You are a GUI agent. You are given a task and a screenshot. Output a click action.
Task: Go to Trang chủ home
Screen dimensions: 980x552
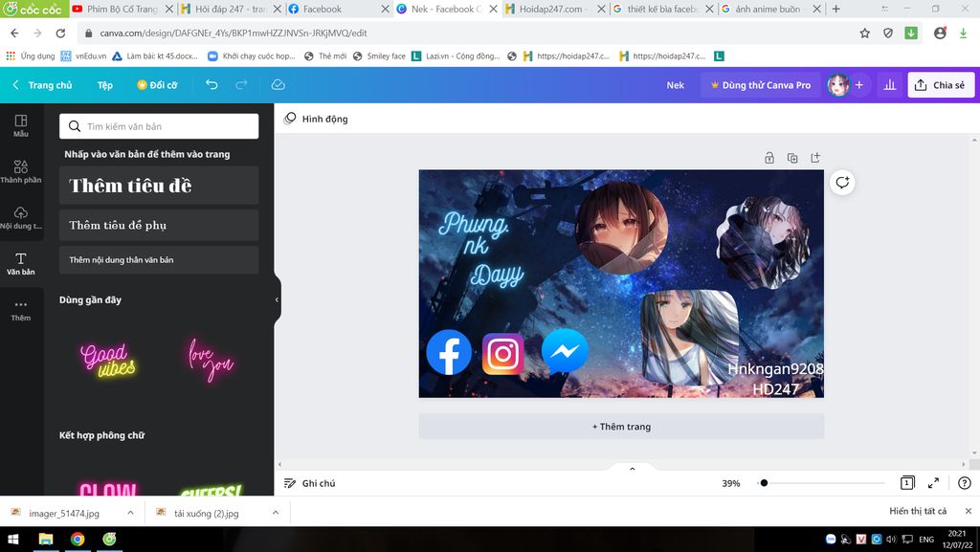click(43, 85)
